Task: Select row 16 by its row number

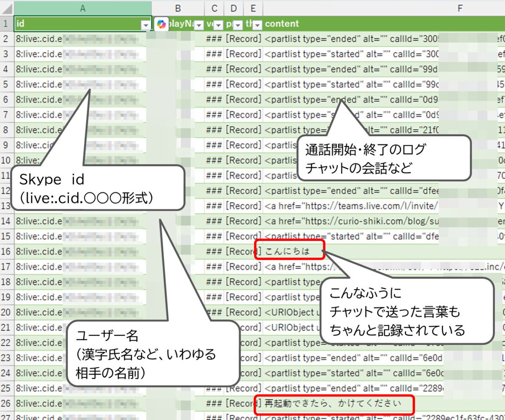Action: point(6,251)
